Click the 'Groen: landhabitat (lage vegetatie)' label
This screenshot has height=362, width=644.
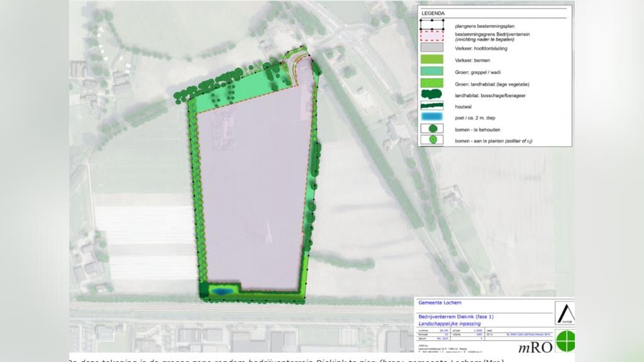pos(492,84)
